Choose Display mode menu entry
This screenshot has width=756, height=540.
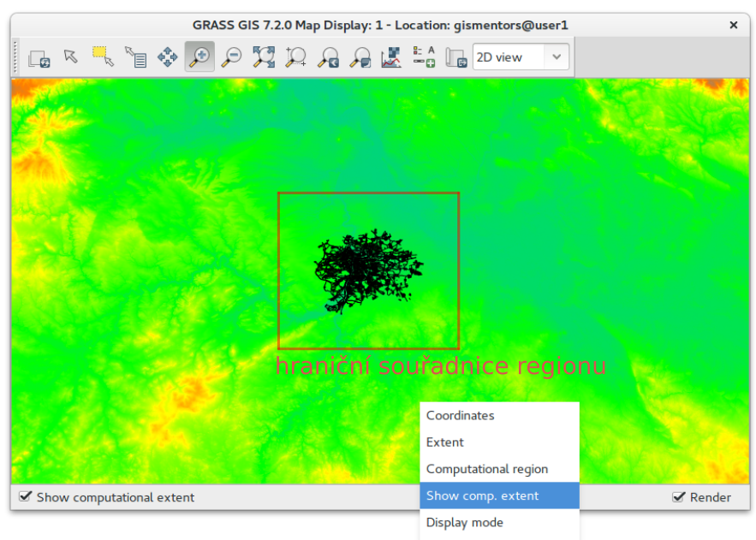click(499, 523)
